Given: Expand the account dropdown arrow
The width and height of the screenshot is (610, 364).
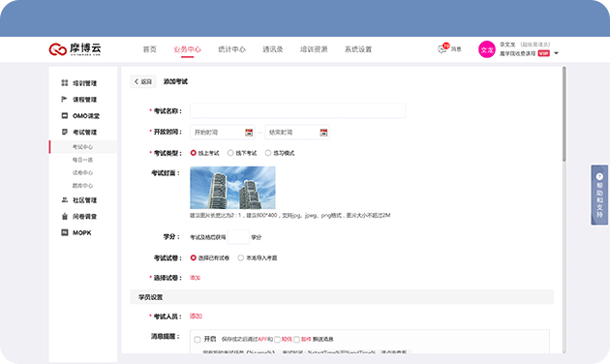Looking at the screenshot, I should [x=556, y=53].
